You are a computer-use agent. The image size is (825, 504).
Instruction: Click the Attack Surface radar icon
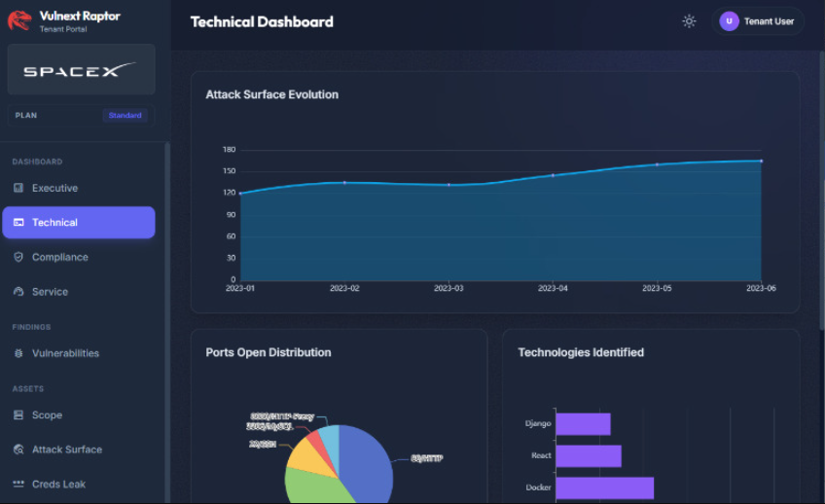tap(18, 450)
